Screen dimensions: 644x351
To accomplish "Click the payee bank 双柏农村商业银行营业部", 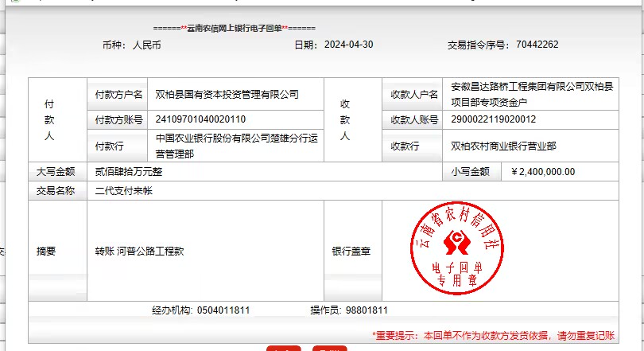I will coord(503,146).
